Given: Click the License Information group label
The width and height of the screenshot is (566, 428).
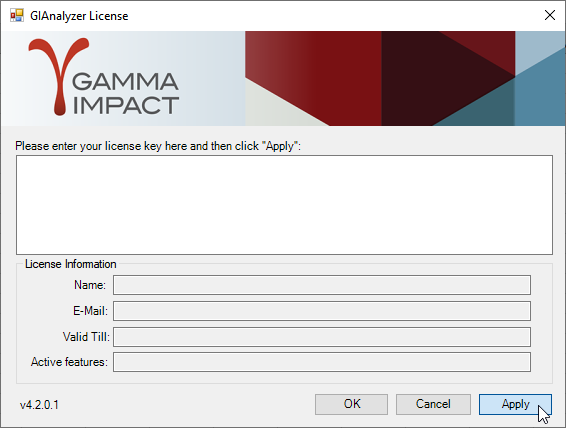Looking at the screenshot, I should pos(70,264).
